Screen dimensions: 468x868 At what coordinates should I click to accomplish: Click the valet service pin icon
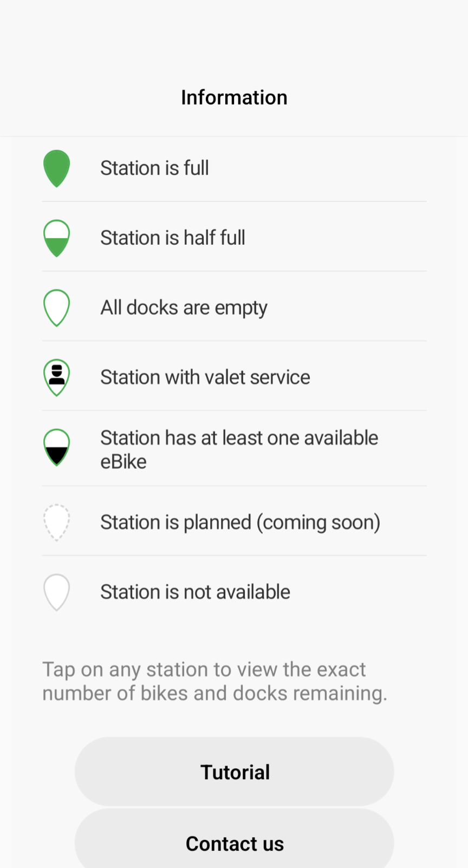tap(56, 377)
